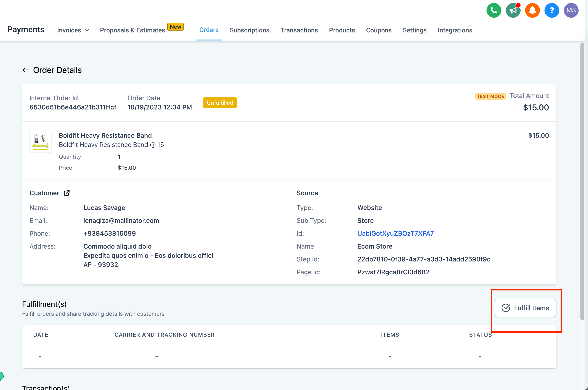The width and height of the screenshot is (588, 390).
Task: Open the Settings tab
Action: pyautogui.click(x=414, y=30)
